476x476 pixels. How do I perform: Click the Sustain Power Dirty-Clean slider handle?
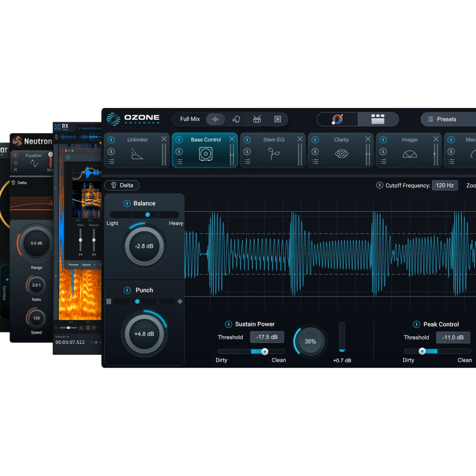click(x=265, y=352)
